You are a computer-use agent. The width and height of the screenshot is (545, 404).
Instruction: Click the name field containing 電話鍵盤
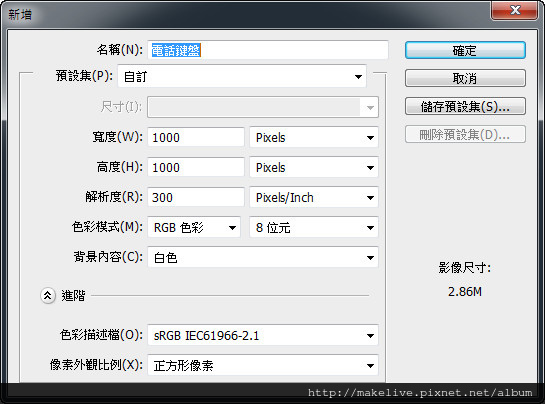pyautogui.click(x=268, y=50)
